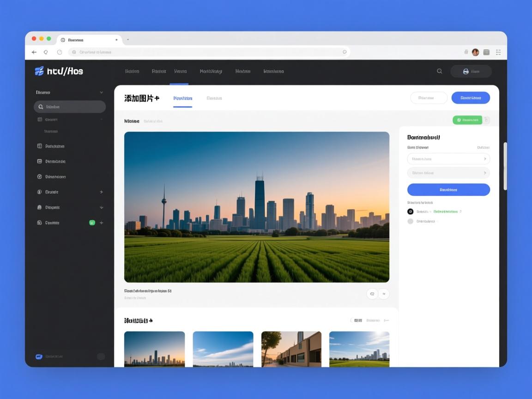Open the second gray dropdown in right panel
This screenshot has height=399, width=532.
click(x=448, y=173)
